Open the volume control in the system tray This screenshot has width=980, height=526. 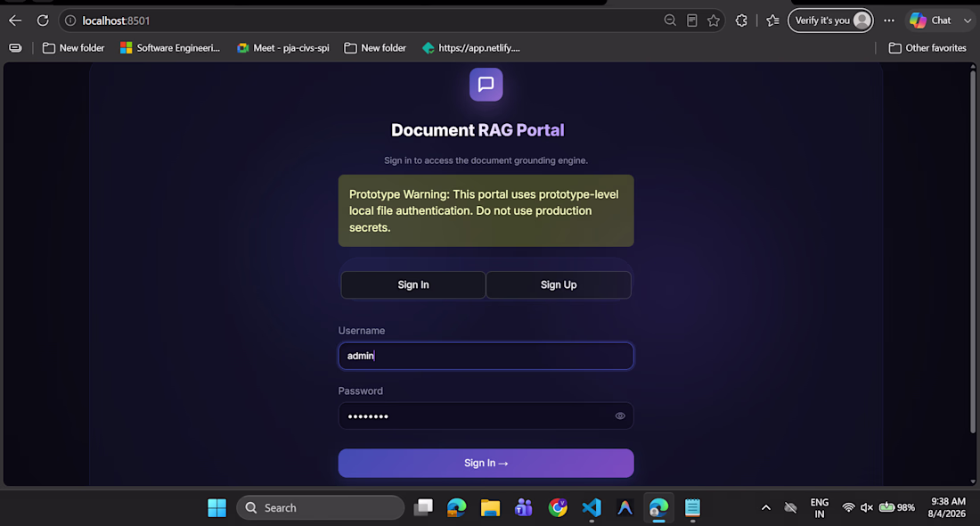point(866,508)
